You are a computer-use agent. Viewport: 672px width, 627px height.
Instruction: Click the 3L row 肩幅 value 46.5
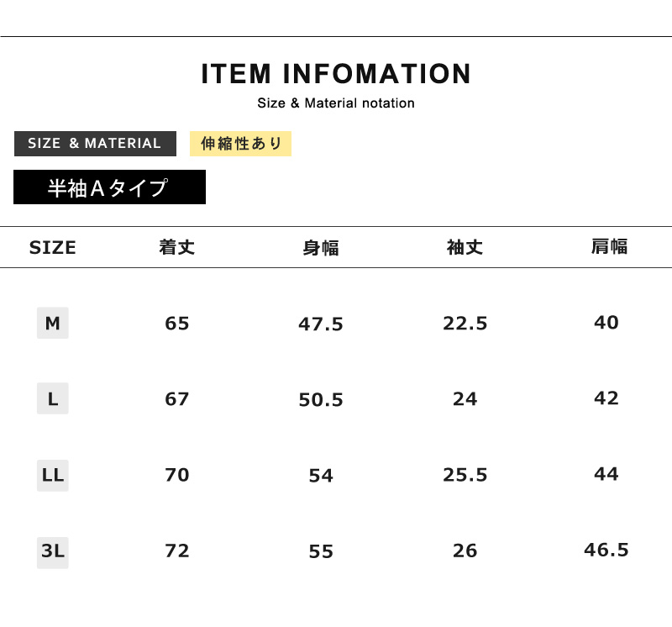tap(606, 550)
